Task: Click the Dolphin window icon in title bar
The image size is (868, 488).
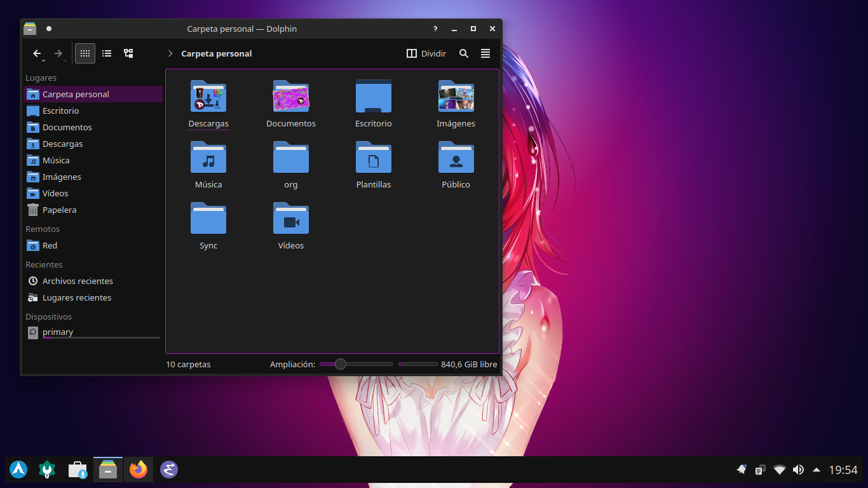Action: (30, 29)
